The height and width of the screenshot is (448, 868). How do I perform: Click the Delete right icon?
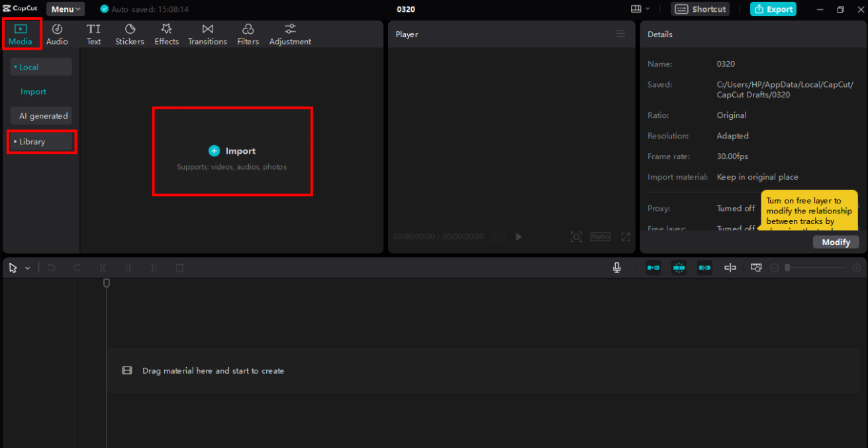coord(154,268)
